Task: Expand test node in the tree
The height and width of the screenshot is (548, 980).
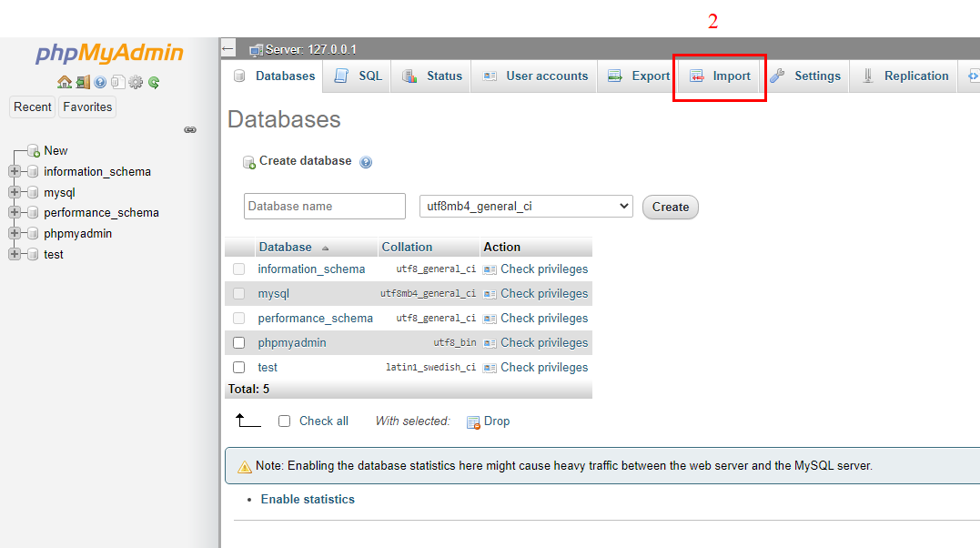Action: click(15, 254)
